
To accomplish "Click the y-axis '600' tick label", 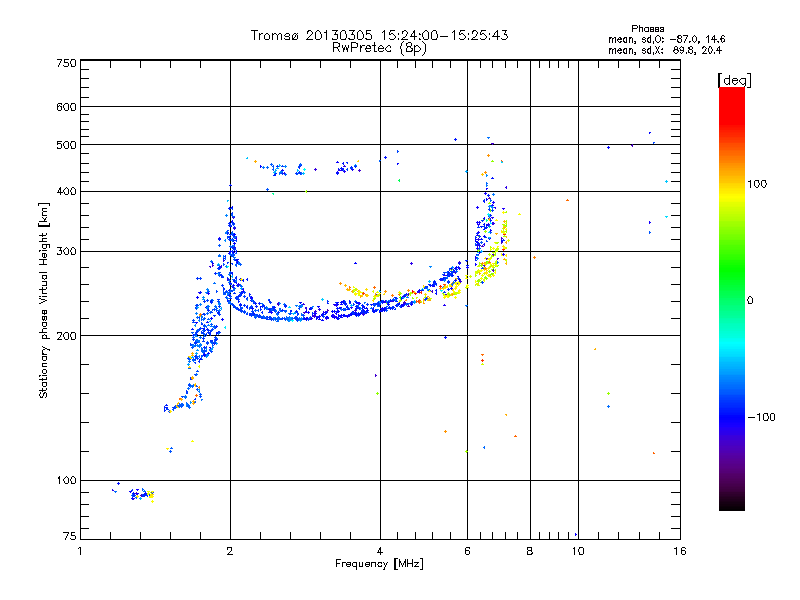I will click(x=66, y=107).
